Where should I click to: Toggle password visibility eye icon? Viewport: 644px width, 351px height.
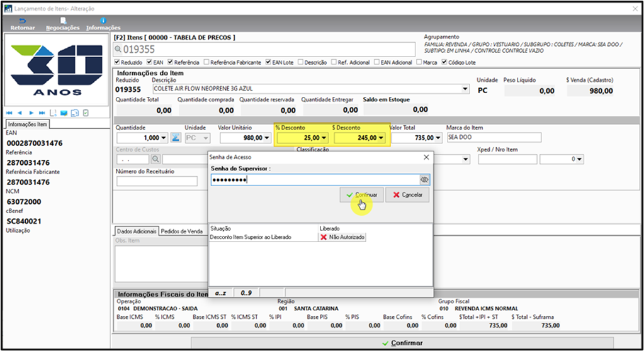pyautogui.click(x=424, y=180)
